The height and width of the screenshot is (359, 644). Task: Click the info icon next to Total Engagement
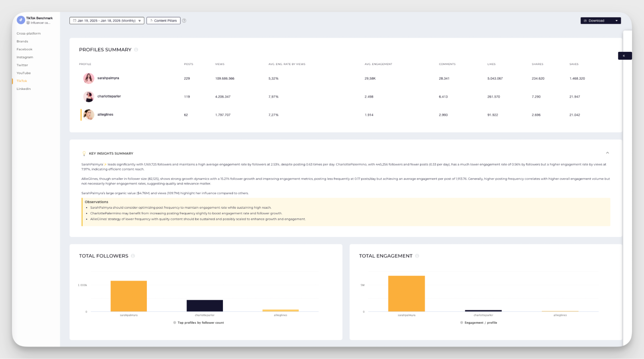(x=417, y=256)
